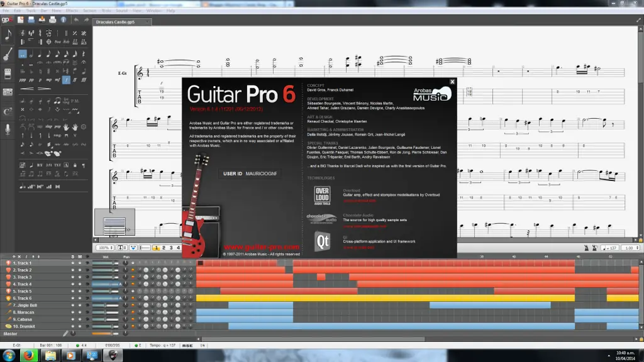
Task: Open the Help menu
Action: coord(171,11)
